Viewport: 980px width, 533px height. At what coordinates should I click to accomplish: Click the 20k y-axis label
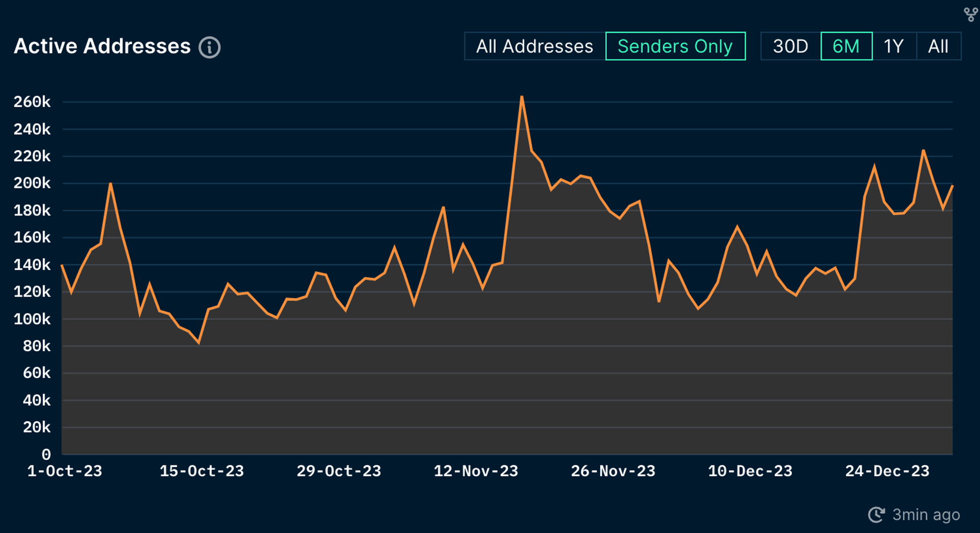click(37, 428)
